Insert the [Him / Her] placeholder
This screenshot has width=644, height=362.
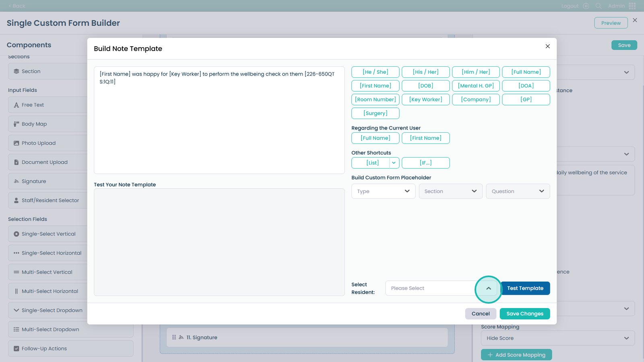click(476, 72)
